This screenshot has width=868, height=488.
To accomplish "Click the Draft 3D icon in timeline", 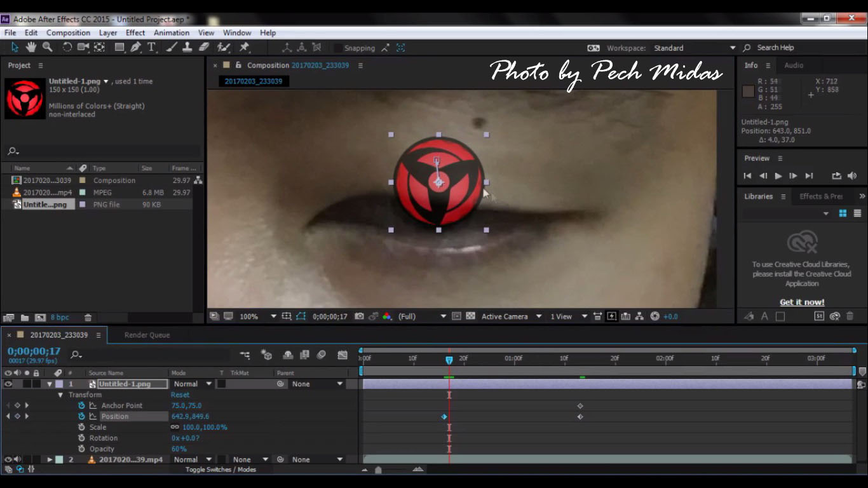I will (x=267, y=355).
